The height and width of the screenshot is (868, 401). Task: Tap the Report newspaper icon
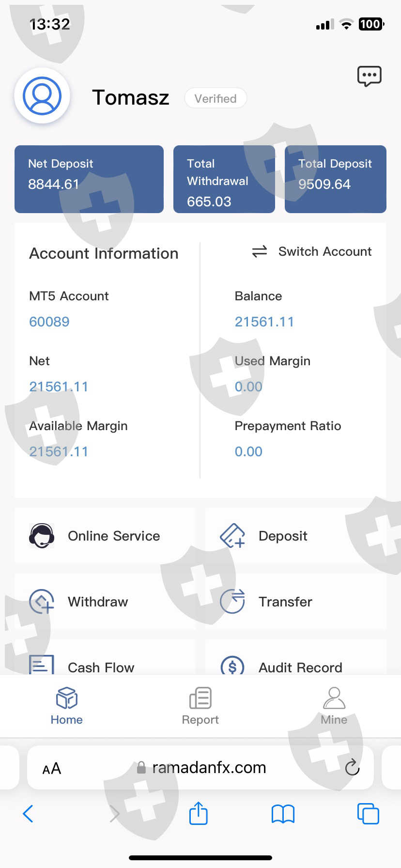pos(200,698)
